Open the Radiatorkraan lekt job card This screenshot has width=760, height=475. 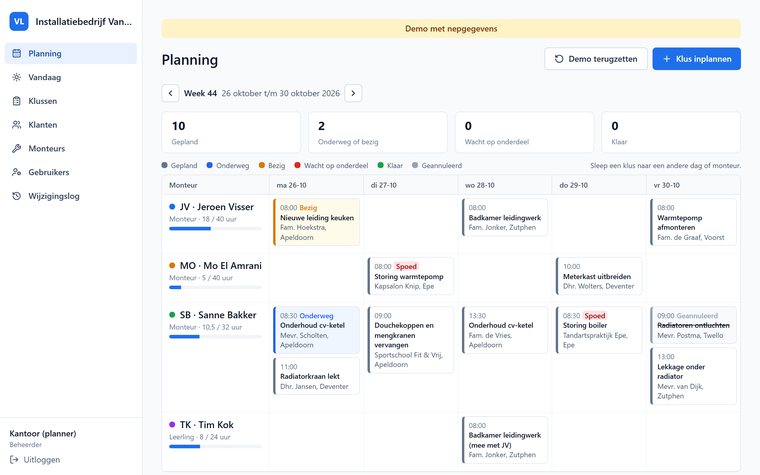click(317, 376)
